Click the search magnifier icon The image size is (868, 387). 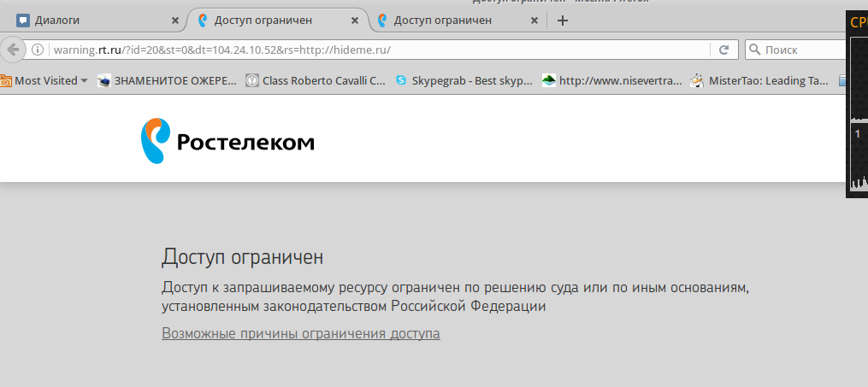point(754,50)
